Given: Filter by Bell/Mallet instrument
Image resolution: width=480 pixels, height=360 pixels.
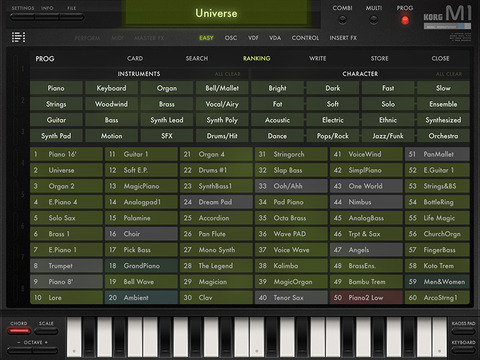Looking at the screenshot, I should (x=222, y=88).
